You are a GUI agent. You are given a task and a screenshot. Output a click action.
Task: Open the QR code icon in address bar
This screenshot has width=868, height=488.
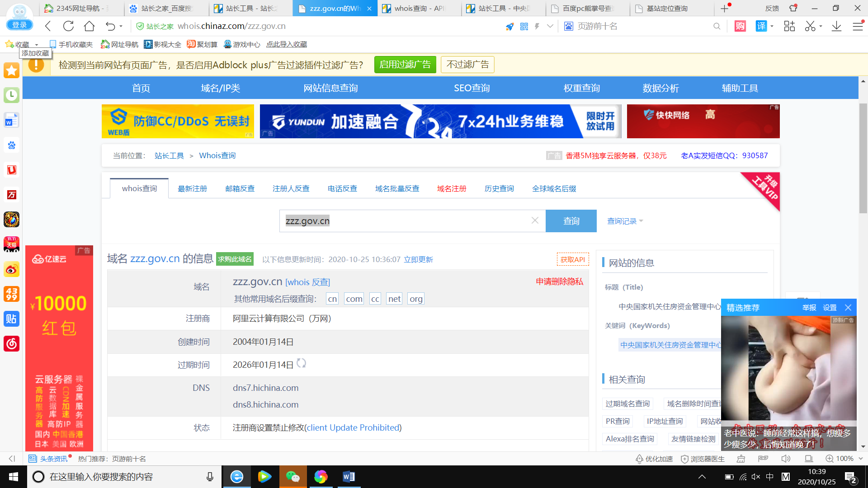click(524, 26)
